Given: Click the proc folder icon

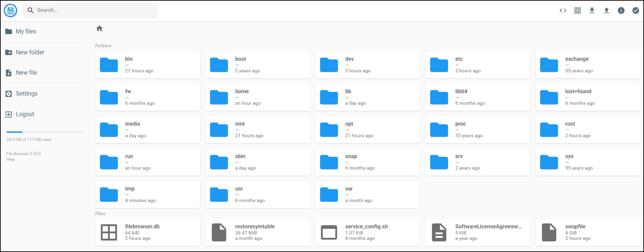Looking at the screenshot, I should coord(439,130).
